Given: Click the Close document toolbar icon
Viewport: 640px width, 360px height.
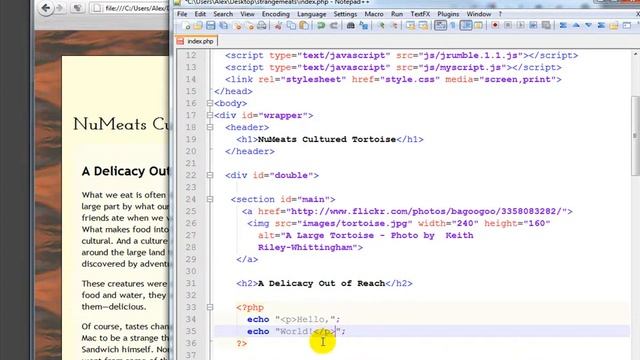Looking at the screenshot, I should [x=237, y=26].
